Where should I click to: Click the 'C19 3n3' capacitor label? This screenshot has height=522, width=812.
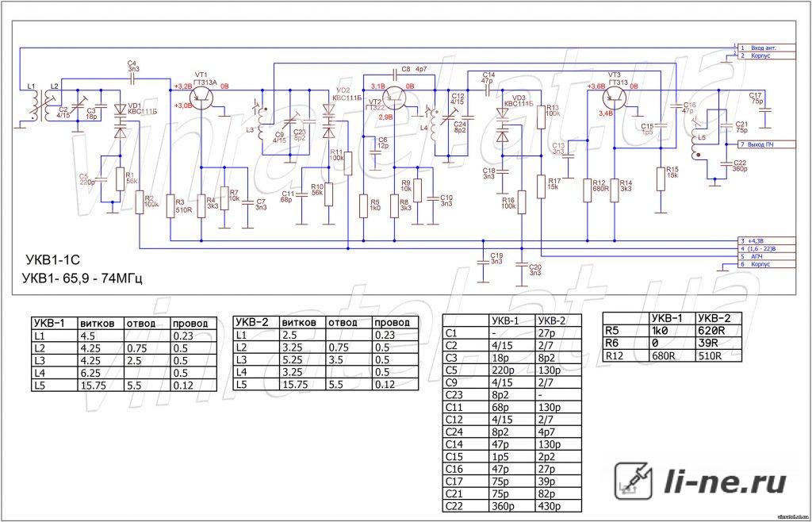pyautogui.click(x=496, y=258)
